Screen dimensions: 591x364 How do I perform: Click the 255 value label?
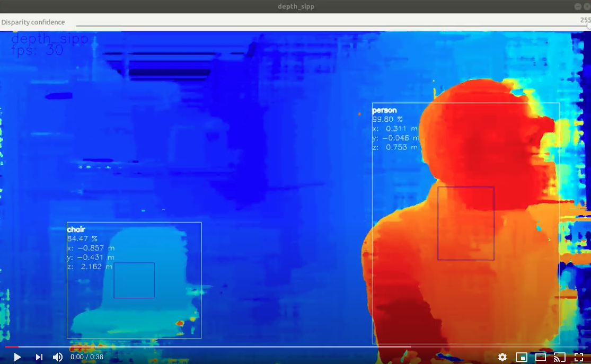pyautogui.click(x=586, y=19)
